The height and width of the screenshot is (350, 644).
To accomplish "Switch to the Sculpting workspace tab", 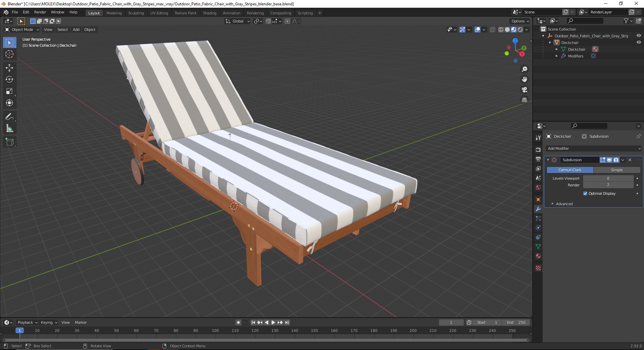I will (136, 13).
